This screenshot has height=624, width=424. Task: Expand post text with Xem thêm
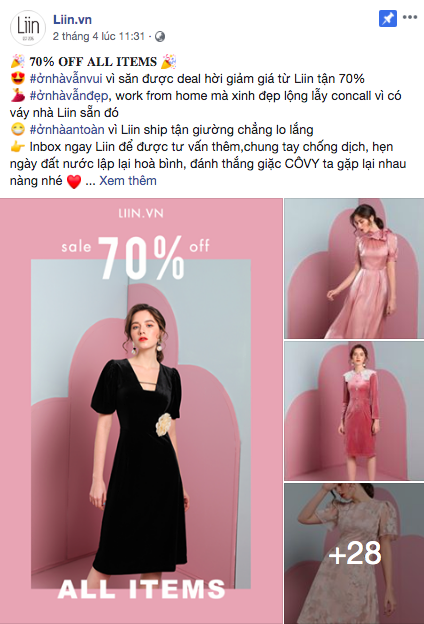coord(128,181)
